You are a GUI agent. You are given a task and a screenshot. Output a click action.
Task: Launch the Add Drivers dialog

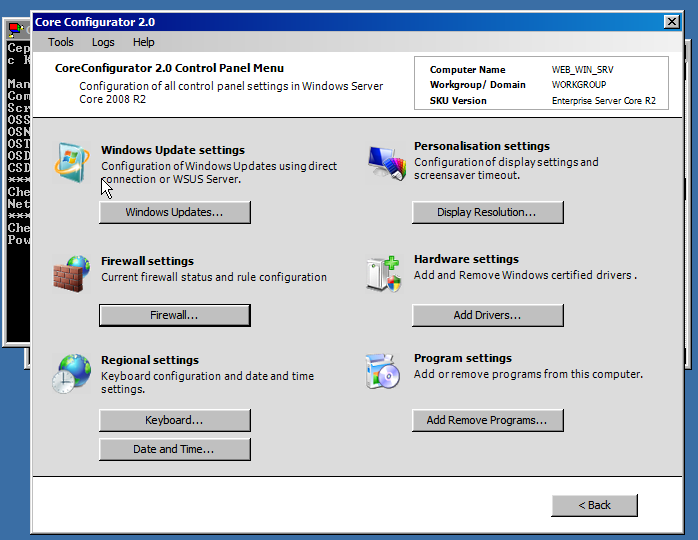487,315
